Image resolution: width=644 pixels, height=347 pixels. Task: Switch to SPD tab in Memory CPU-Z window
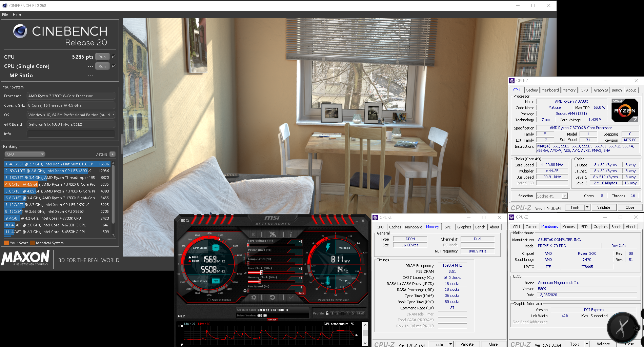(x=448, y=227)
